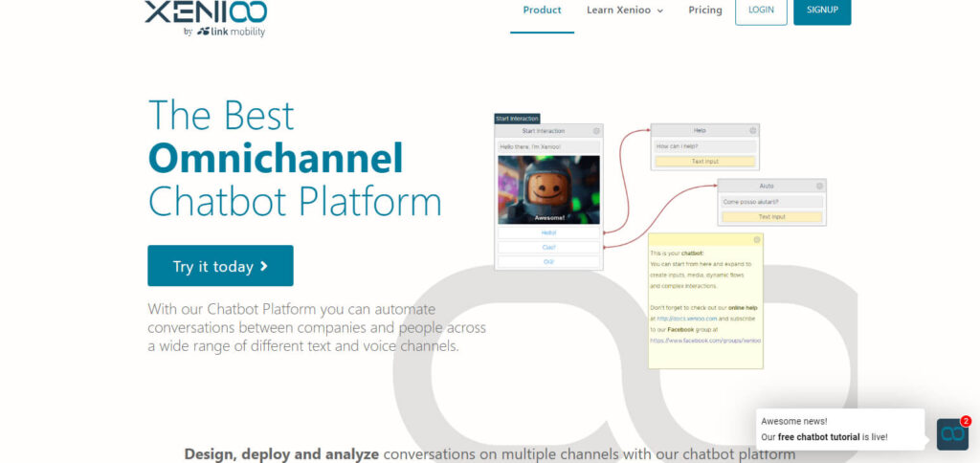Click the link mobility logo under Xenioo
This screenshot has width=980, height=463.
pos(232,32)
